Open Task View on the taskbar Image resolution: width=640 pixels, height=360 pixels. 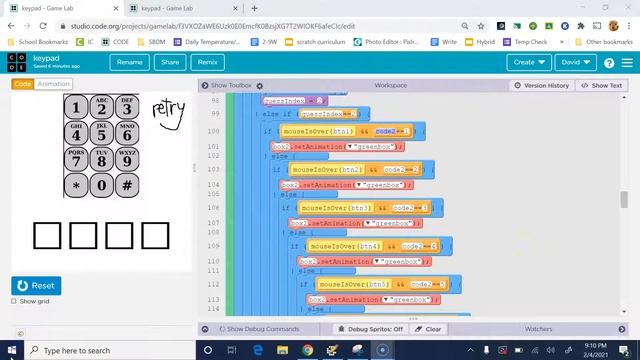[232, 350]
